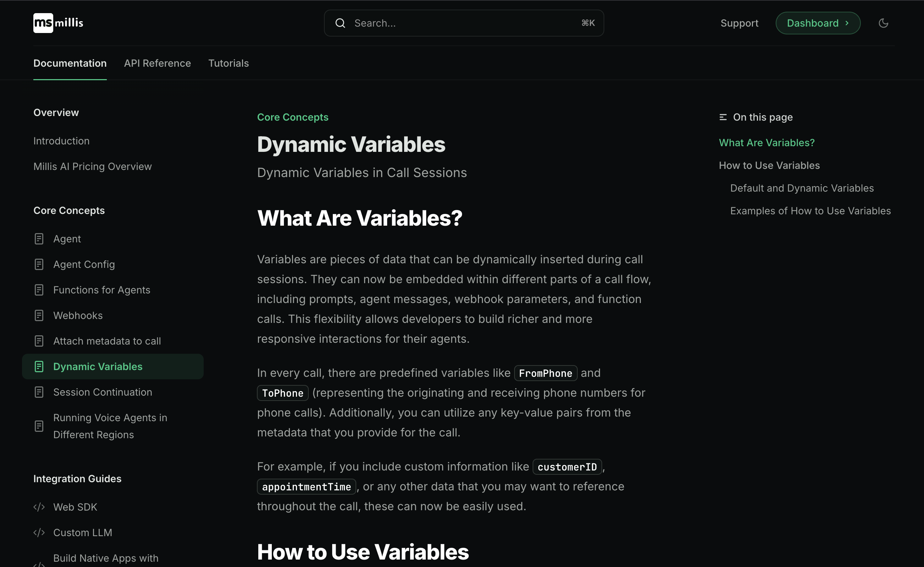This screenshot has width=924, height=567.
Task: Click the Session Continuation document icon
Action: [x=39, y=392]
